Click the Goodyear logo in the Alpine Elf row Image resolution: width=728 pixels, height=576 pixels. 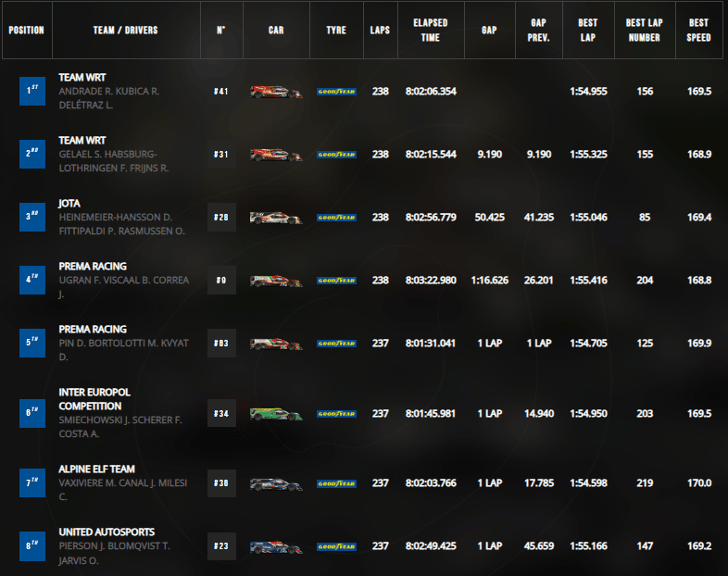pyautogui.click(x=336, y=483)
